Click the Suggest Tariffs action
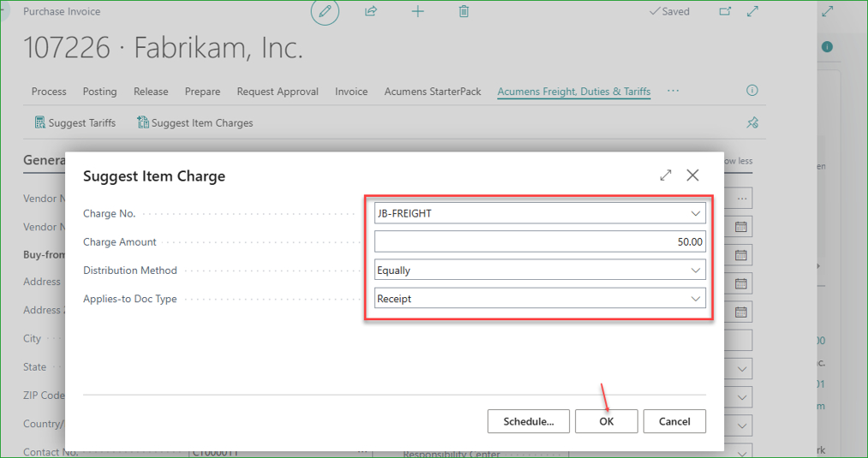868x458 pixels. (75, 122)
